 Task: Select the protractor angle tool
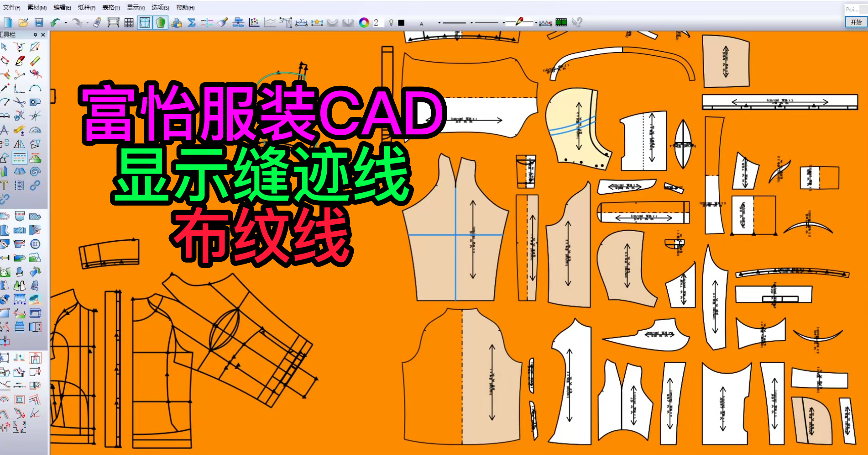click(x=35, y=130)
